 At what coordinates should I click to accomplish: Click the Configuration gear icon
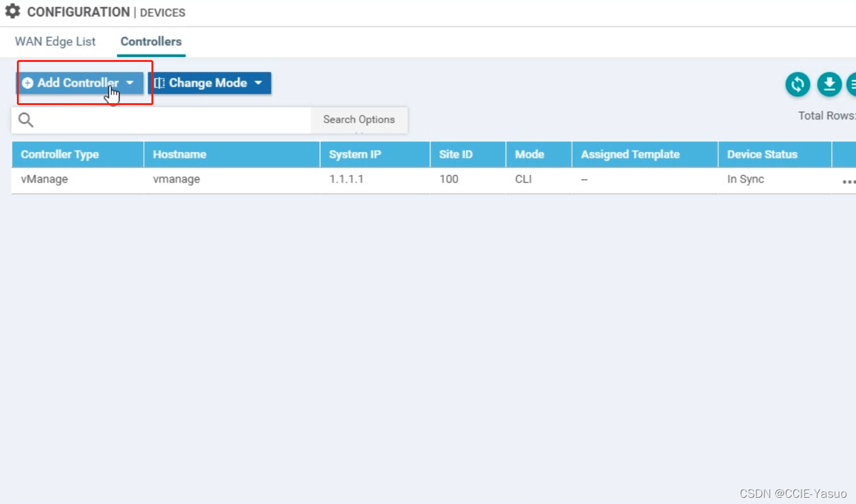click(13, 11)
